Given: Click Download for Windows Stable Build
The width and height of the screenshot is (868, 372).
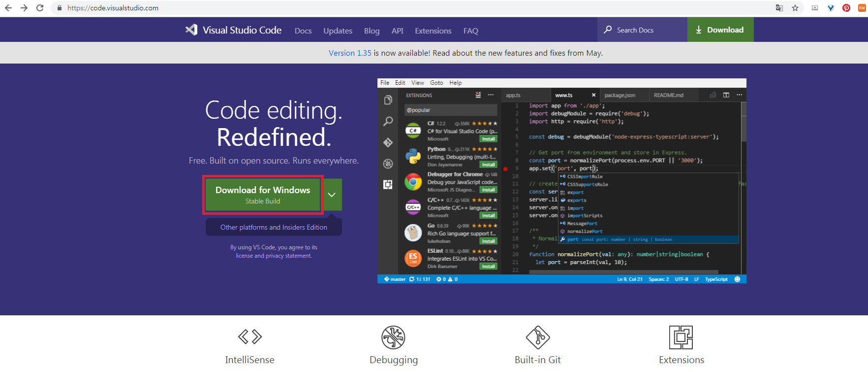Looking at the screenshot, I should pos(263,195).
